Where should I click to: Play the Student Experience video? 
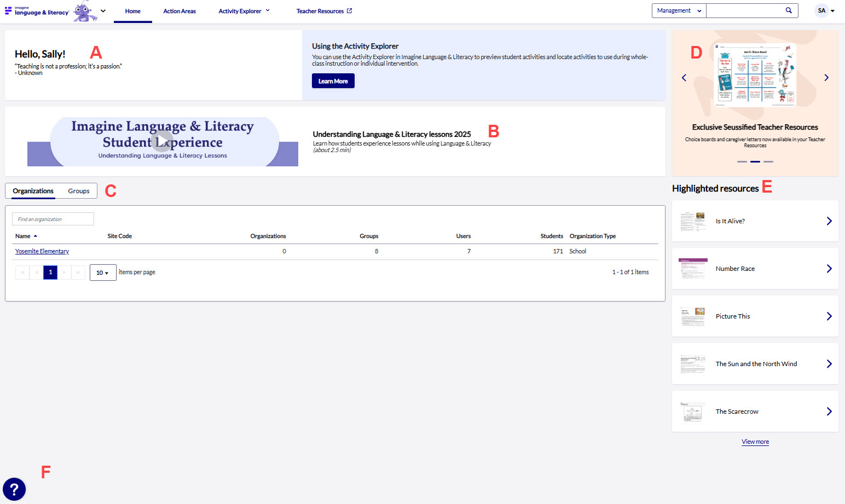coord(162,141)
